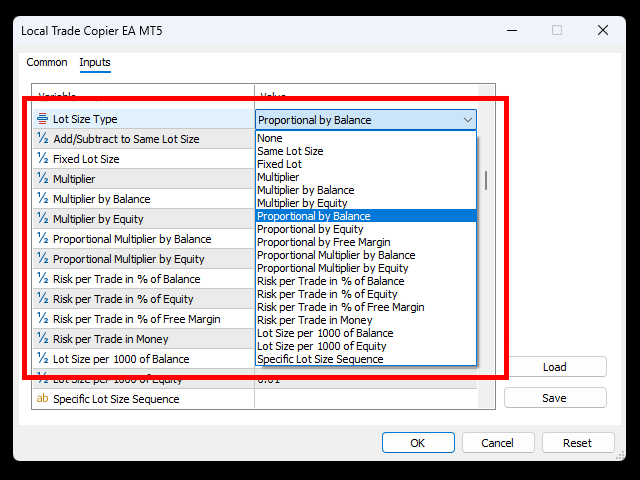The width and height of the screenshot is (640, 480).
Task: Choose Proportional by Free Margin option
Action: [x=366, y=242]
